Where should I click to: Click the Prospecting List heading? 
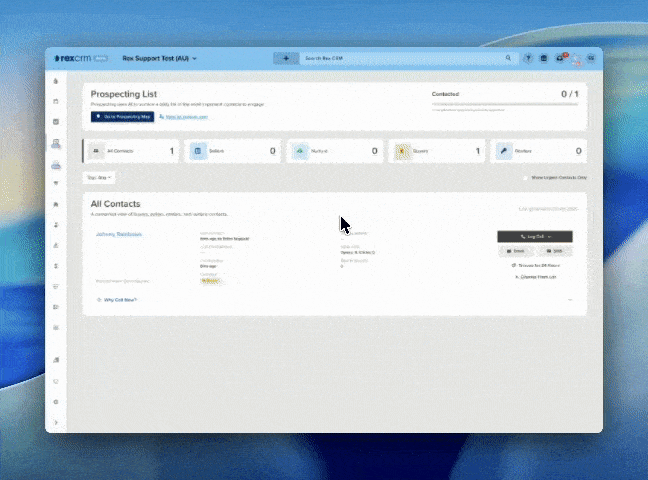pos(124,94)
